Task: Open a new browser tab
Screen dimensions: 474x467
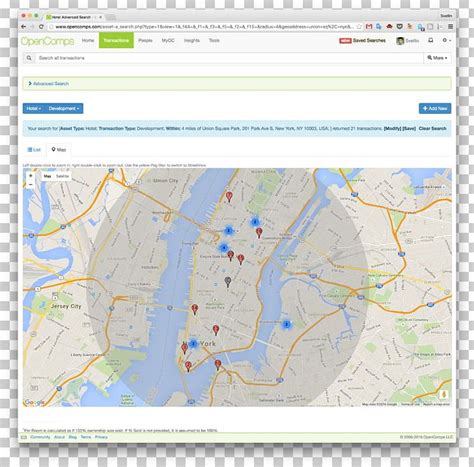Action: (x=111, y=17)
